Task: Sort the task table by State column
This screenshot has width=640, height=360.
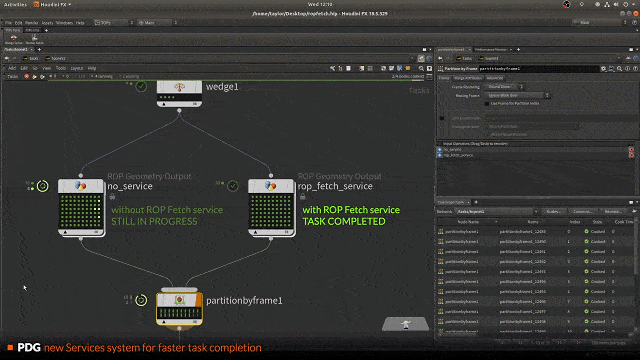Action: click(x=597, y=222)
